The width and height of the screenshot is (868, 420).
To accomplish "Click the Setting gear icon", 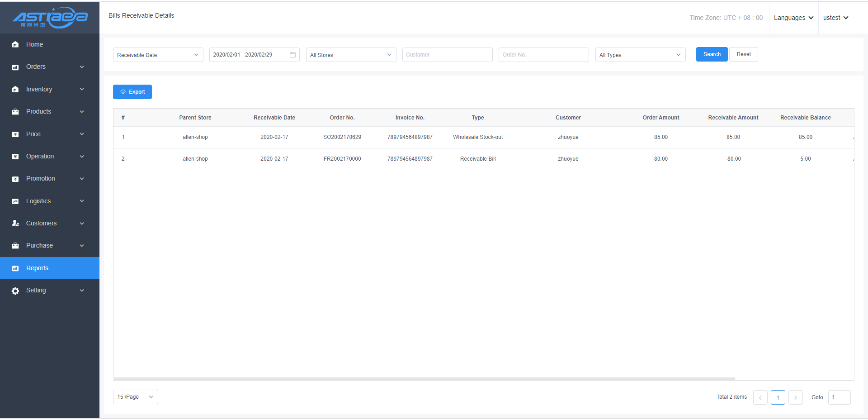I will click(15, 291).
